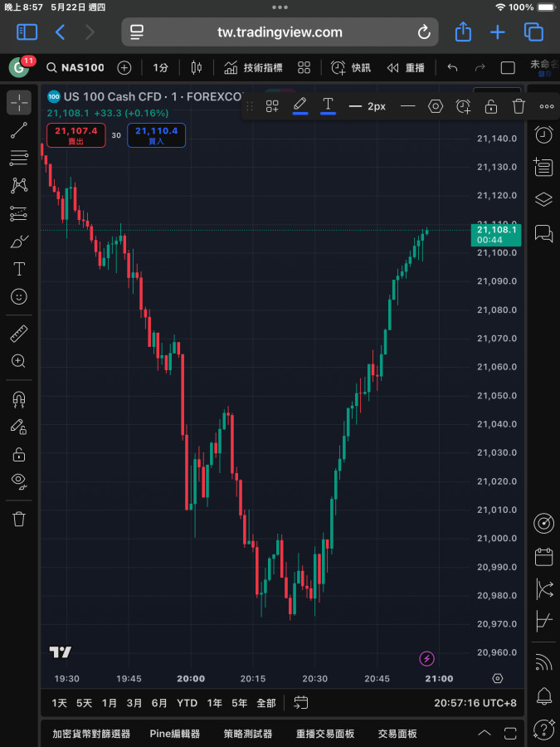
Task: Select the trend line drawing tool
Action: (19, 130)
